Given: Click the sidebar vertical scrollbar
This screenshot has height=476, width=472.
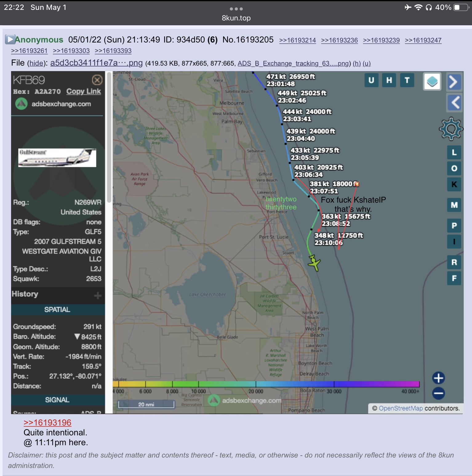Looking at the screenshot, I should point(109,138).
